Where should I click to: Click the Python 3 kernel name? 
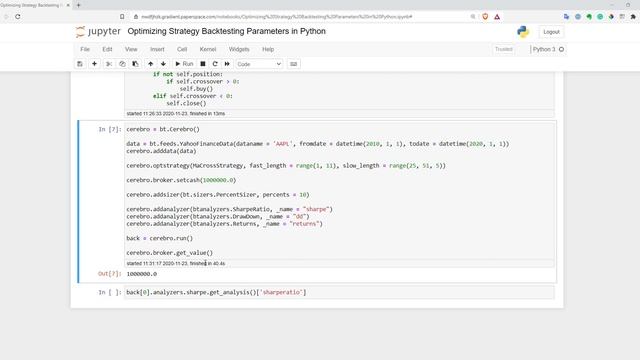[544, 49]
